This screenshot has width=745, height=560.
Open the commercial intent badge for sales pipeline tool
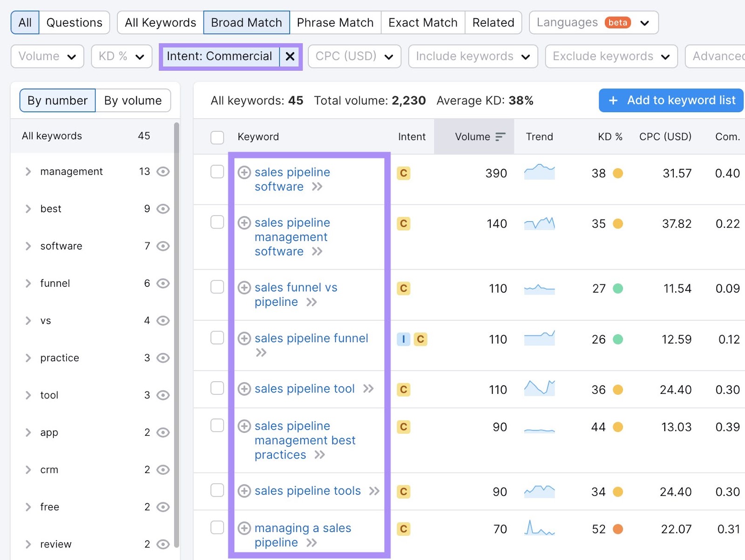(x=403, y=390)
